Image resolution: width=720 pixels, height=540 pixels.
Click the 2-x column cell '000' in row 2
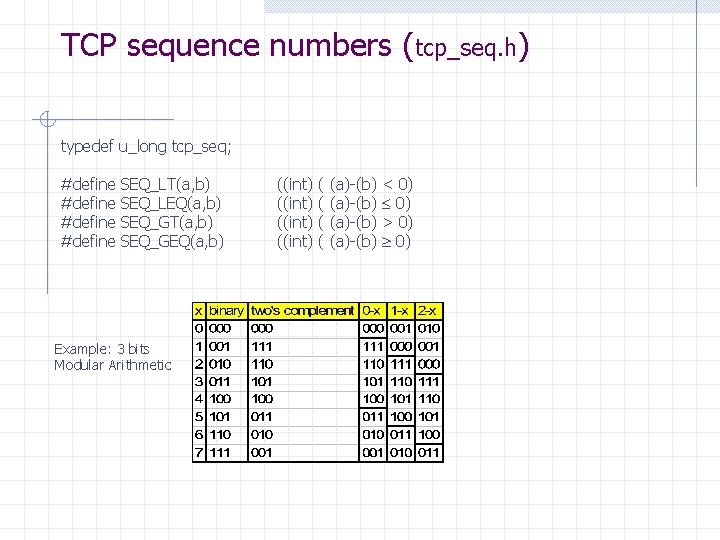(429, 364)
